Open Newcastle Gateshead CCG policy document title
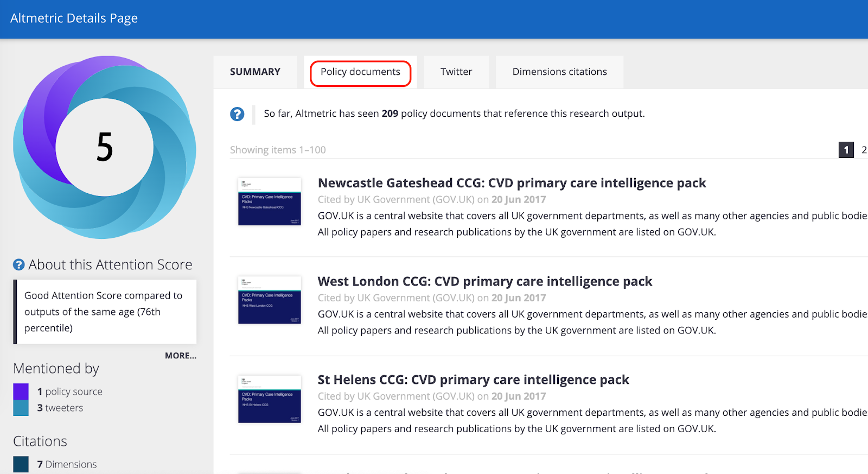Image resolution: width=868 pixels, height=474 pixels. pos(512,183)
